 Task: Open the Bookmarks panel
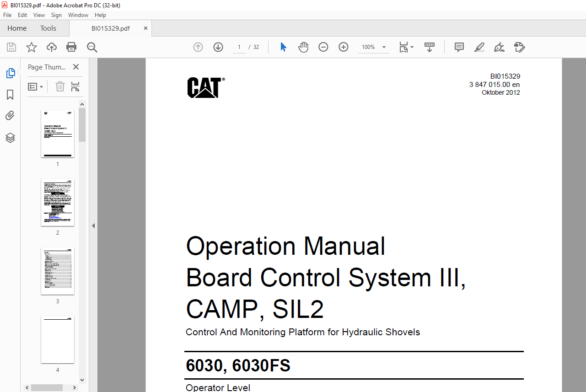click(10, 95)
